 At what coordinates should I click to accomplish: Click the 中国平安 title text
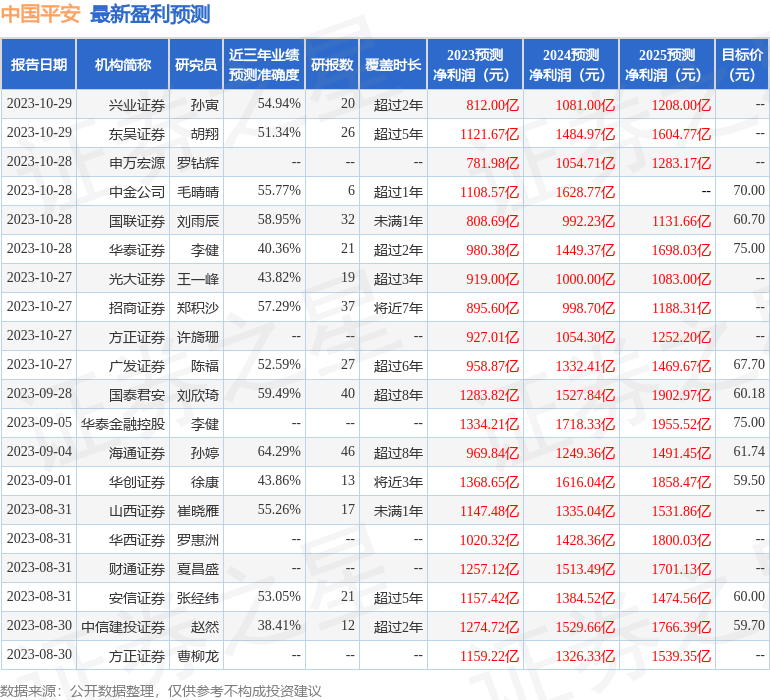[40, 14]
